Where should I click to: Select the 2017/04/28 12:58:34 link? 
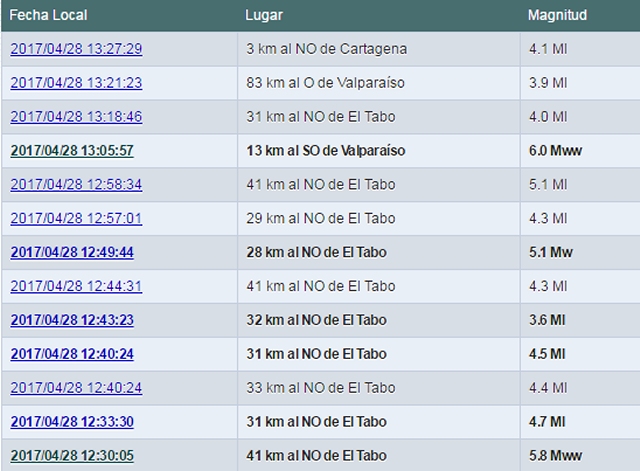76,185
